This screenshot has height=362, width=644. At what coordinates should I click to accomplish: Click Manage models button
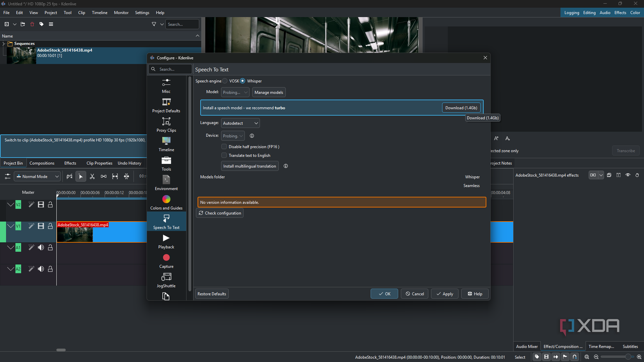(x=269, y=92)
